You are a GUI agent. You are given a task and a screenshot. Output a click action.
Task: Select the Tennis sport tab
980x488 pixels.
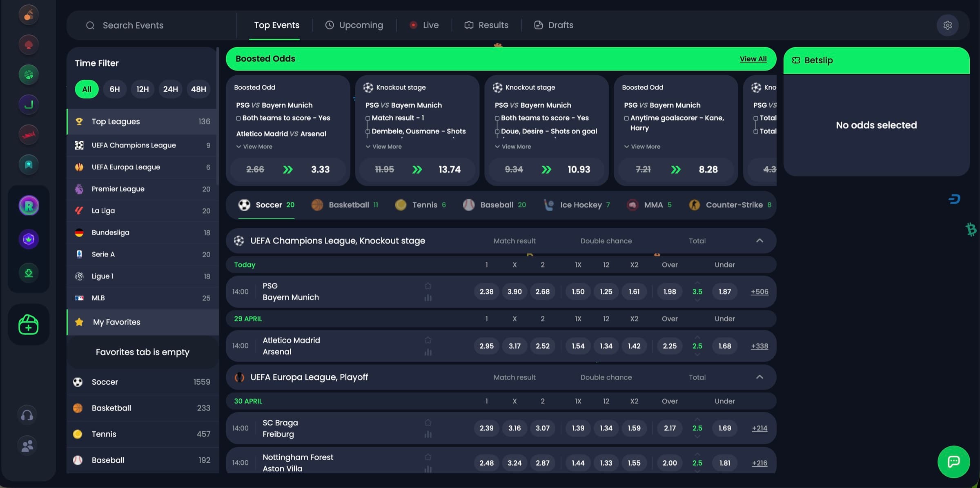point(420,205)
